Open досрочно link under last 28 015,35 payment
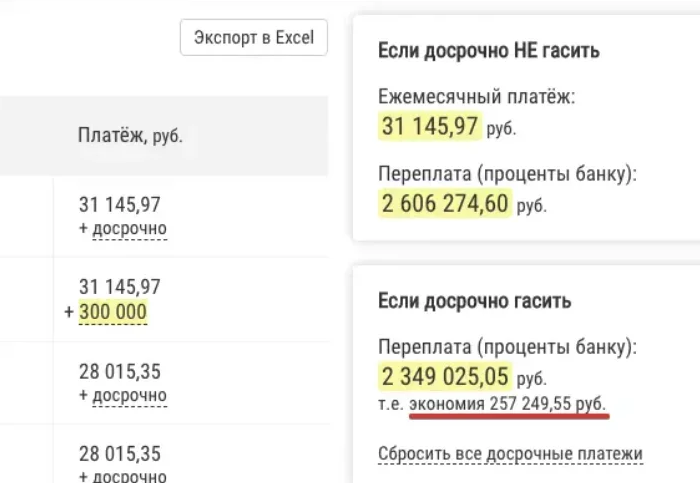This screenshot has height=483, width=700. pos(129,476)
